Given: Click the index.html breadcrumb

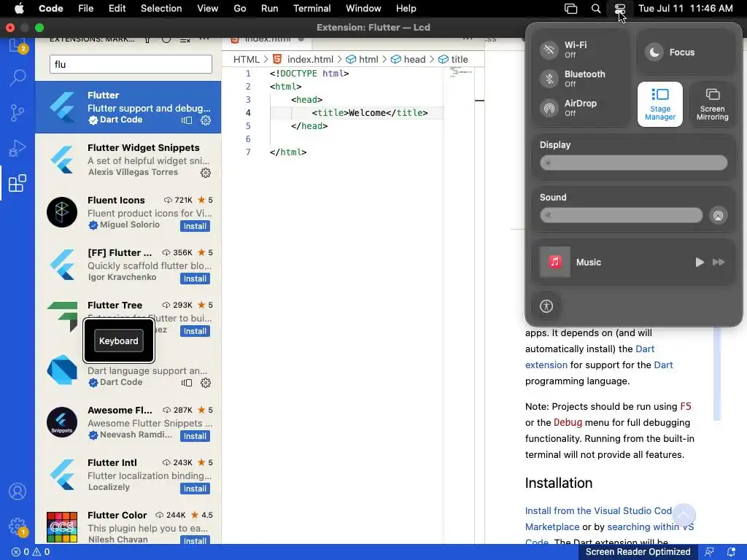Looking at the screenshot, I should tap(303, 60).
